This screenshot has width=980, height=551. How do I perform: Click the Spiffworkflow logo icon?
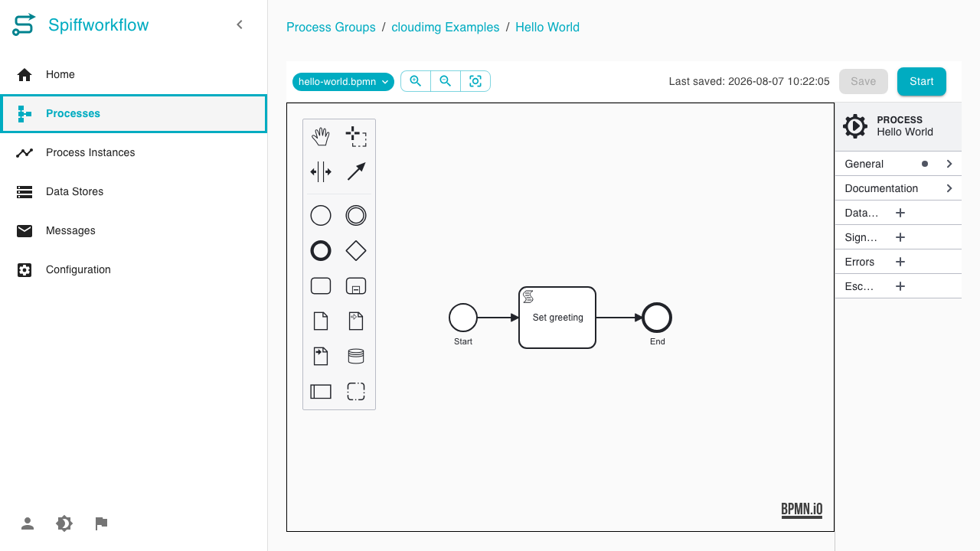pyautogui.click(x=24, y=24)
